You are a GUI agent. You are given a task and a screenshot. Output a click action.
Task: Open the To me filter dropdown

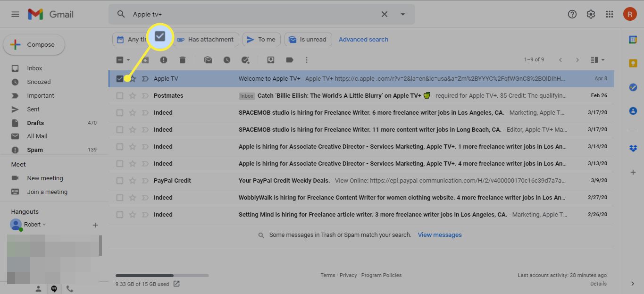[261, 39]
